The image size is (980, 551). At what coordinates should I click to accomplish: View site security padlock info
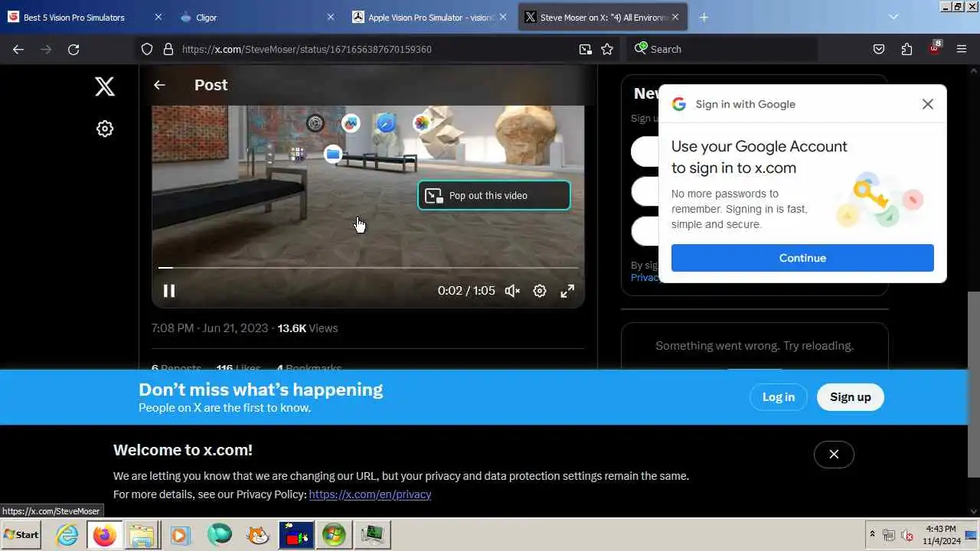(168, 49)
